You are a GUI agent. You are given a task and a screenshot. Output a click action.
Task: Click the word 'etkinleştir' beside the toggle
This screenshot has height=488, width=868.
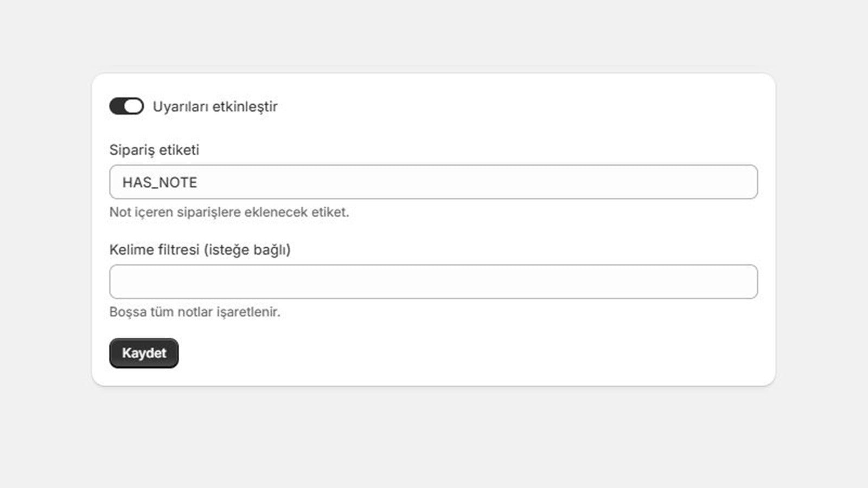[x=245, y=106]
